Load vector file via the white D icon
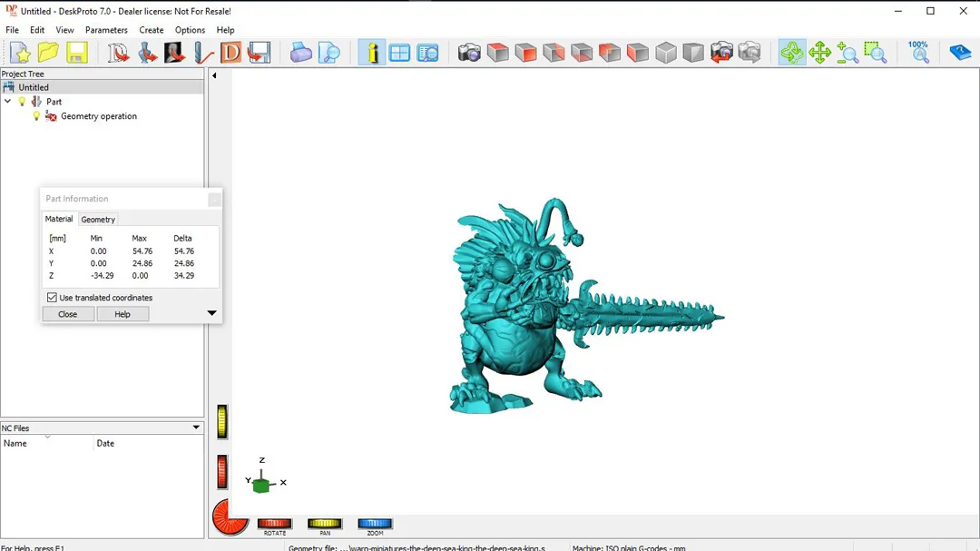The image size is (980, 551). click(117, 53)
